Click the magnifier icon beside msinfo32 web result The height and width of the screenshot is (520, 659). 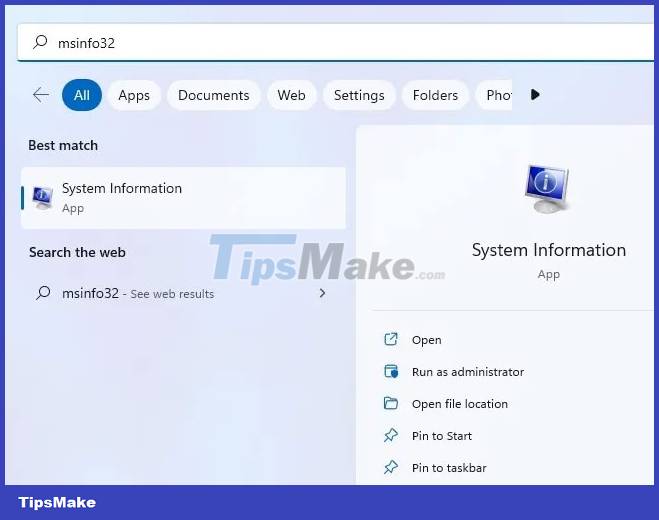pos(43,293)
